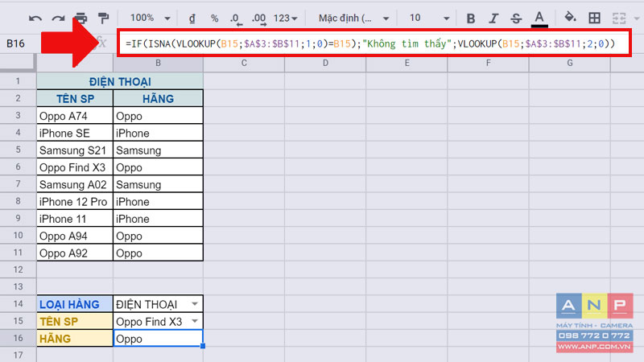Image resolution: width=644 pixels, height=362 pixels.
Task: Click the Redo arrow icon
Action: point(58,19)
